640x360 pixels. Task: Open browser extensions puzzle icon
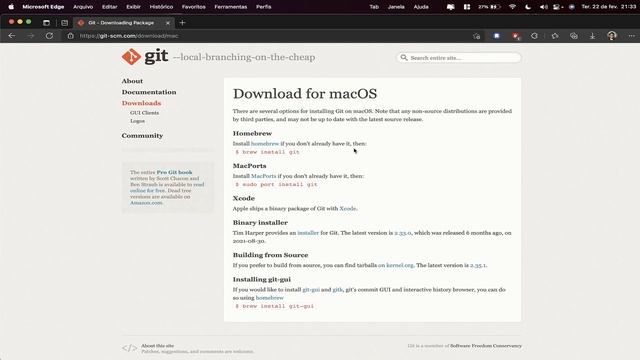coord(534,36)
